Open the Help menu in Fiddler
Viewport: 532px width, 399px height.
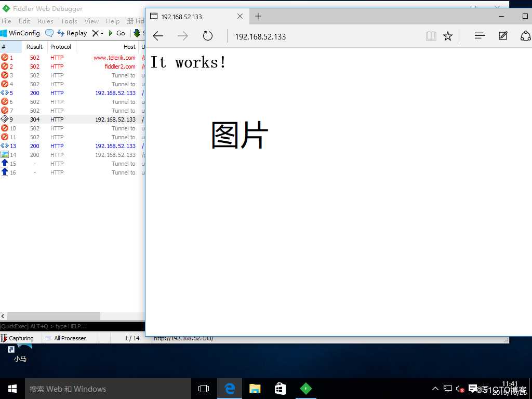click(113, 21)
